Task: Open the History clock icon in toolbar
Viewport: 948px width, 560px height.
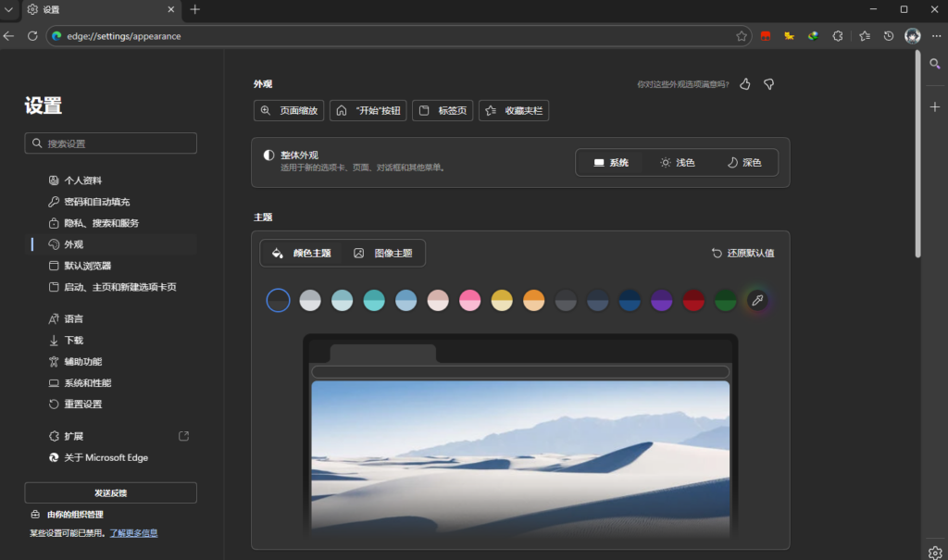Action: point(888,36)
